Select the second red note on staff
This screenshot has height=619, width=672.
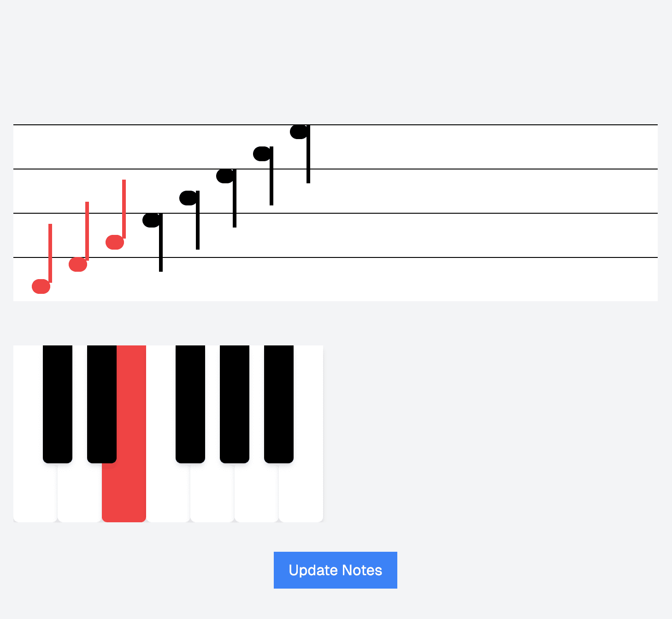click(78, 264)
